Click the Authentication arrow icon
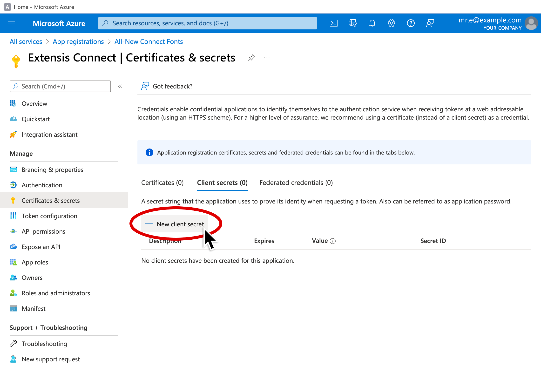This screenshot has width=541, height=392. tap(13, 185)
